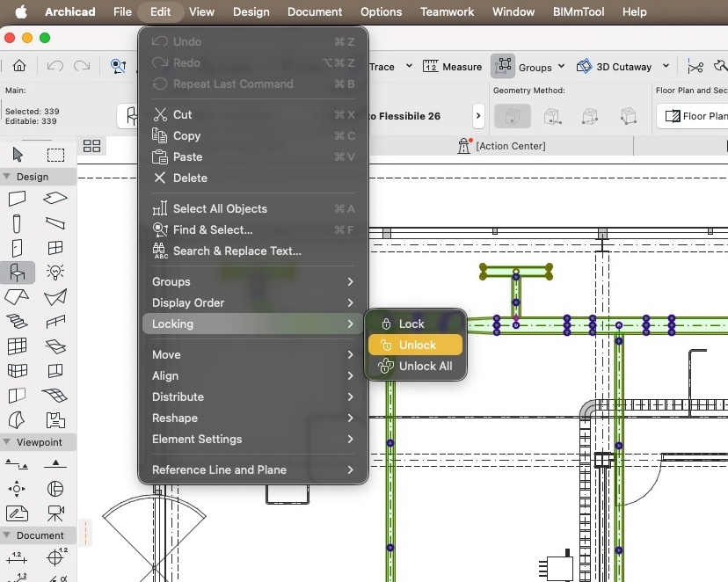This screenshot has width=728, height=582.
Task: Open the Teamwork menu
Action: [448, 11]
